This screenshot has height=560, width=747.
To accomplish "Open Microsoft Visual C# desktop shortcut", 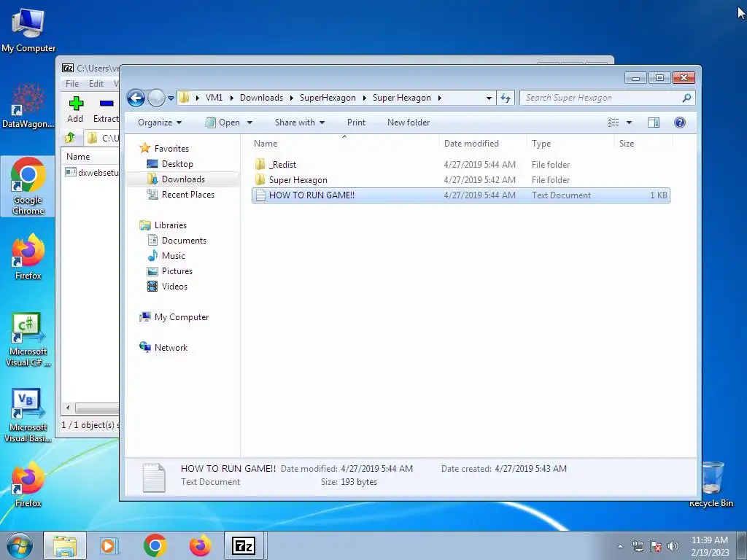I will 28,340.
